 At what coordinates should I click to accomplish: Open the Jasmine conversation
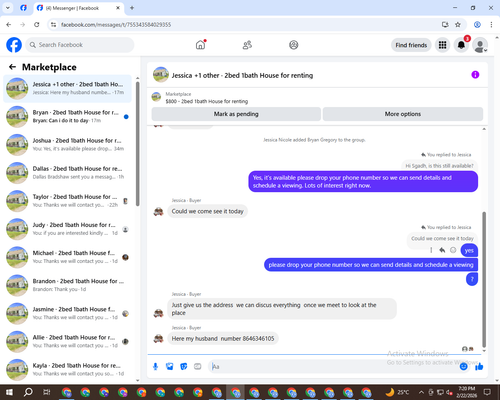(67, 313)
